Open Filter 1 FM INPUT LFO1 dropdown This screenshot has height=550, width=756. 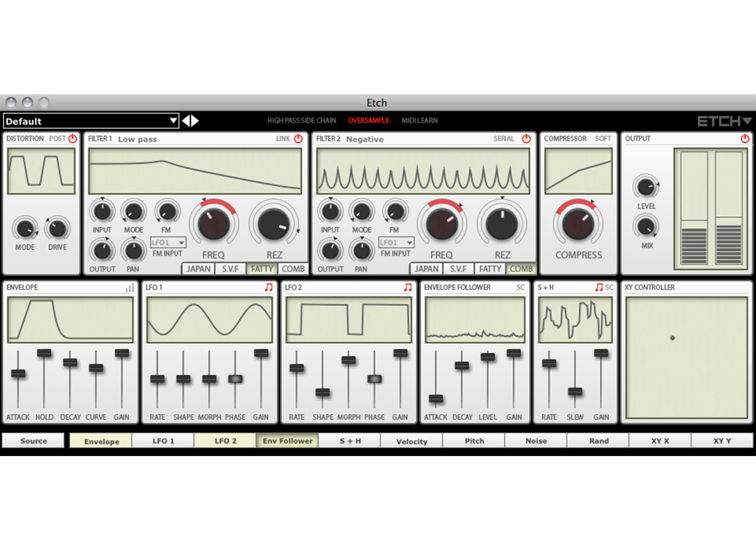168,243
